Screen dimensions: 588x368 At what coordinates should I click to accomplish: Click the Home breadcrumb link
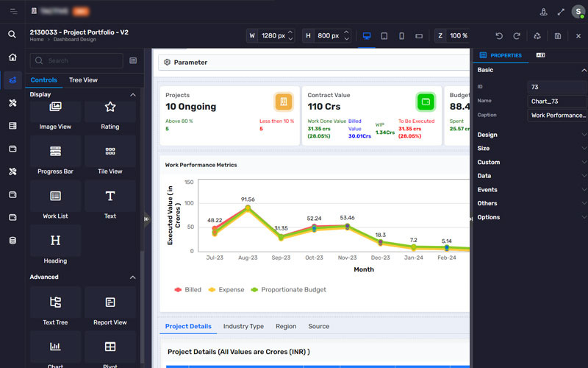[36, 40]
